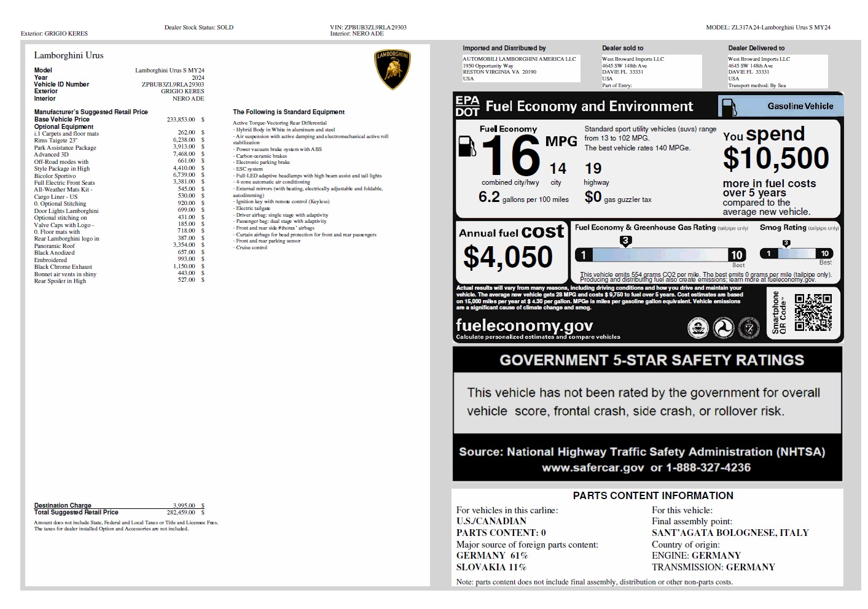Select the 4-zone automatic air conditioning line
Viewport: 868px width, 609px height.
(x=272, y=182)
